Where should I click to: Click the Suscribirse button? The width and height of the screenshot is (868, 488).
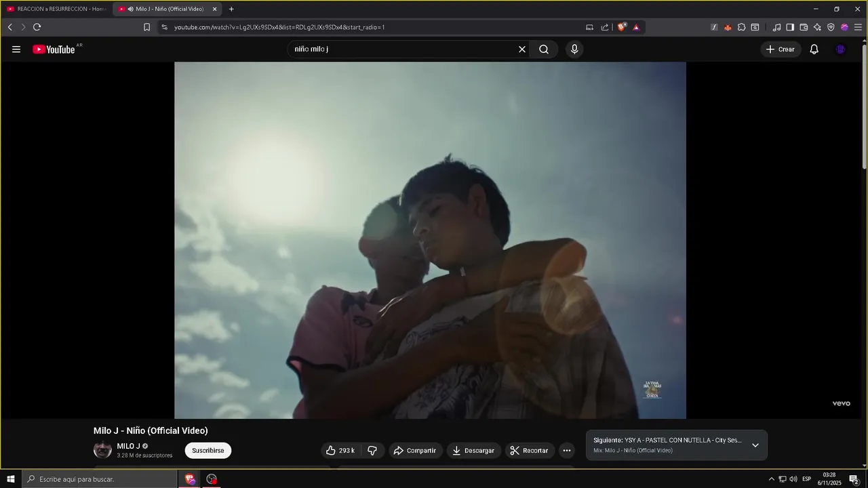tap(208, 451)
